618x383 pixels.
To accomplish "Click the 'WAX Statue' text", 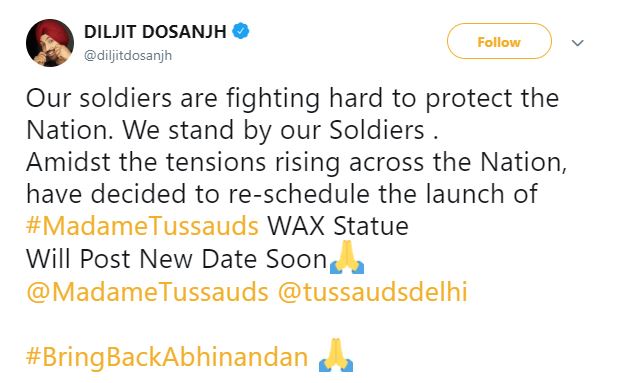I will (338, 226).
